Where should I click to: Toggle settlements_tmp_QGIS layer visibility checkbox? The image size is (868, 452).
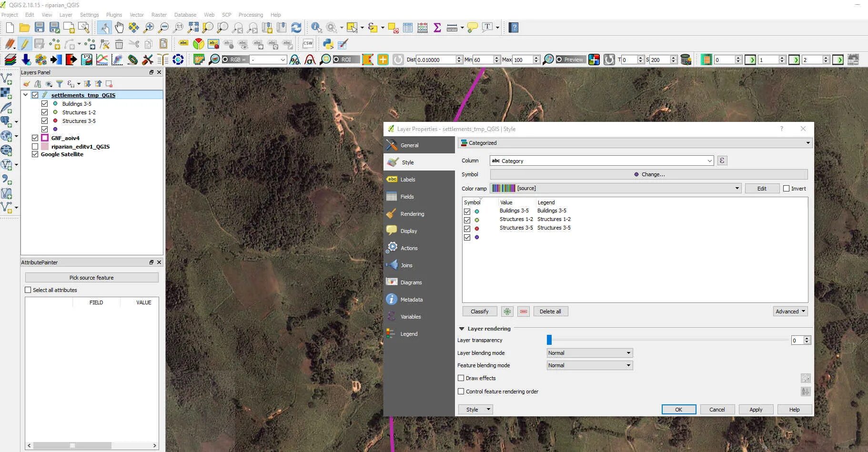[x=35, y=95]
